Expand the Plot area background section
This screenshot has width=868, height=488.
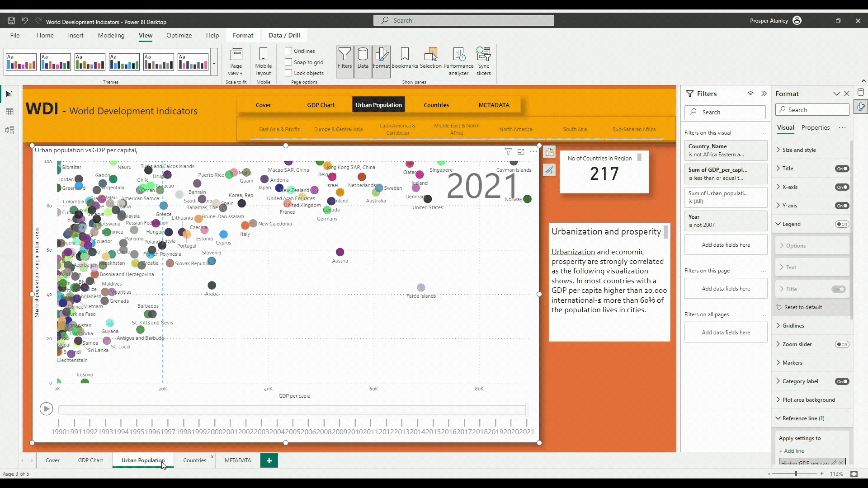808,400
